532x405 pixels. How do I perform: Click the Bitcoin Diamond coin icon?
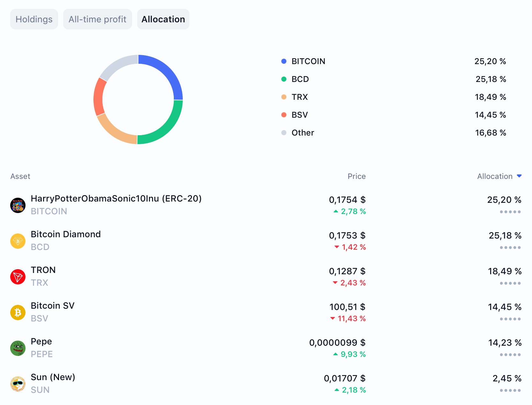tap(18, 241)
